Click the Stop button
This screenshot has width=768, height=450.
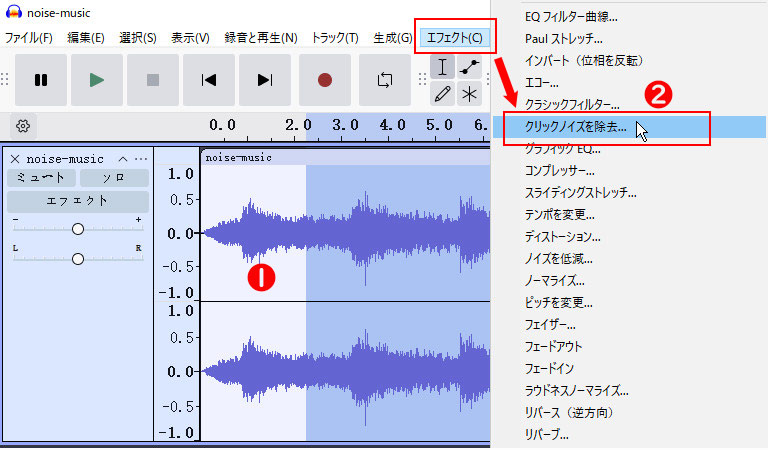(153, 80)
